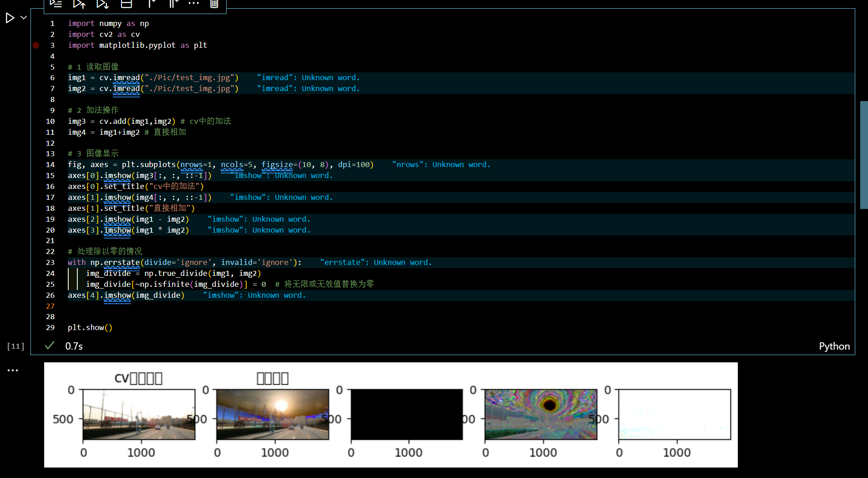Click the colorful psychedelic fourth subplot
Screen dimensions: 868x478
click(541, 414)
